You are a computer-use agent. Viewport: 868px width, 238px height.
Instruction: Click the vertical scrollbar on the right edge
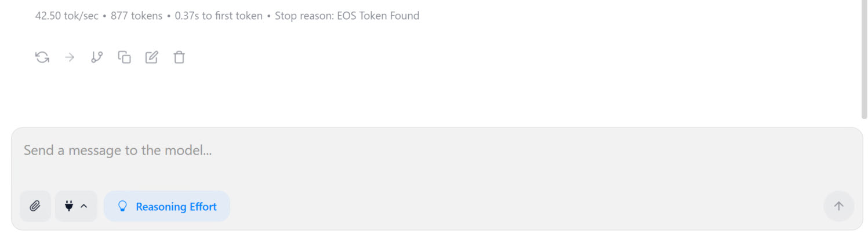pos(865,58)
